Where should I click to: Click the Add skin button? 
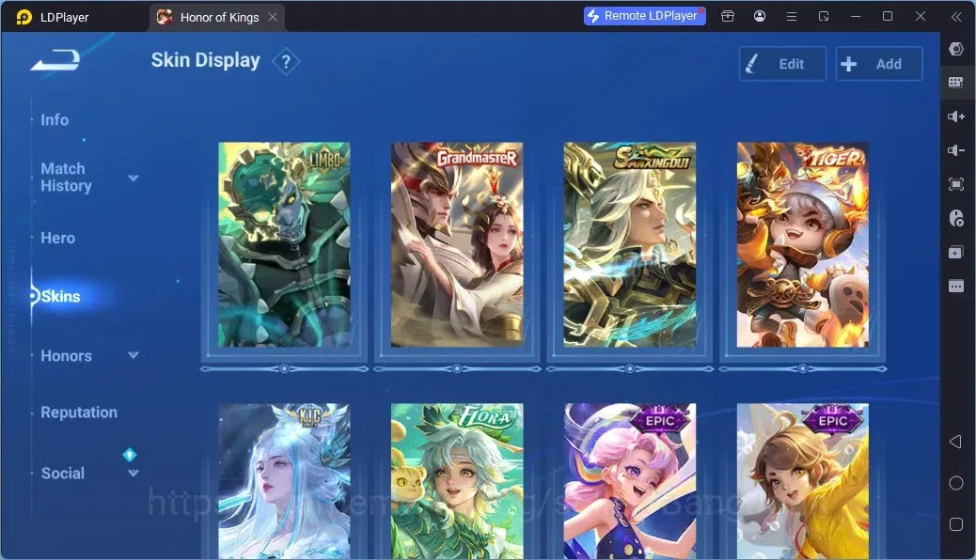tap(879, 64)
